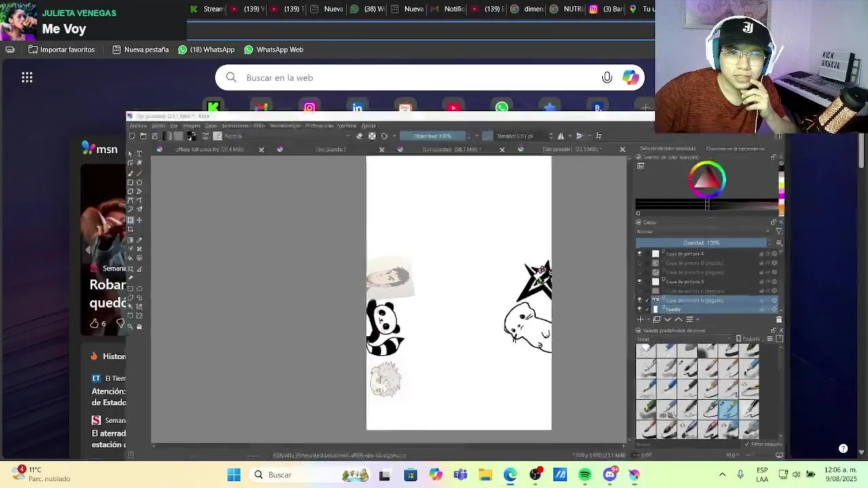Select the Move tool in Krita toolbox
This screenshot has width=868, height=488.
pos(139,220)
